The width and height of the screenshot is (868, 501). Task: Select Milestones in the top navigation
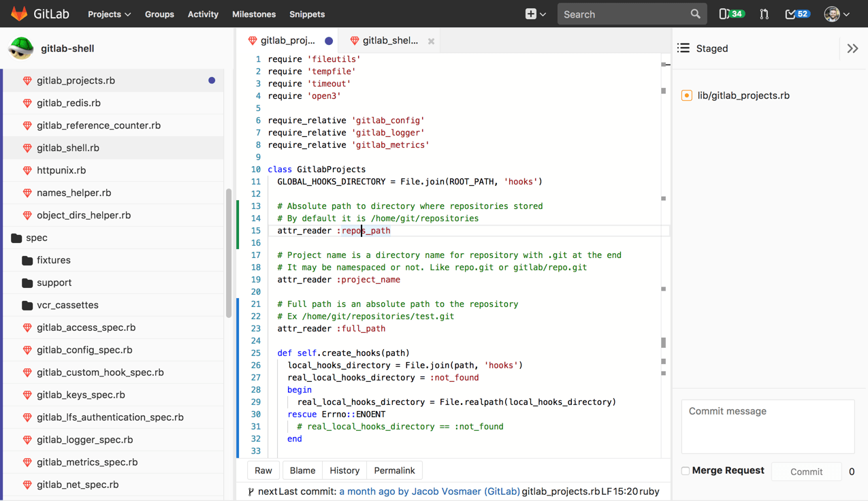253,14
